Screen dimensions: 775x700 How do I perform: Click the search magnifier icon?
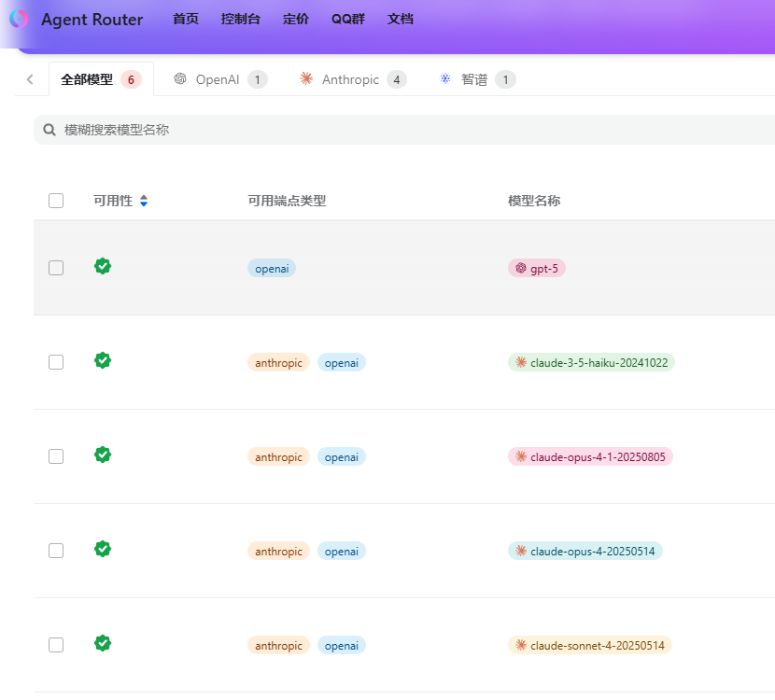coord(49,130)
